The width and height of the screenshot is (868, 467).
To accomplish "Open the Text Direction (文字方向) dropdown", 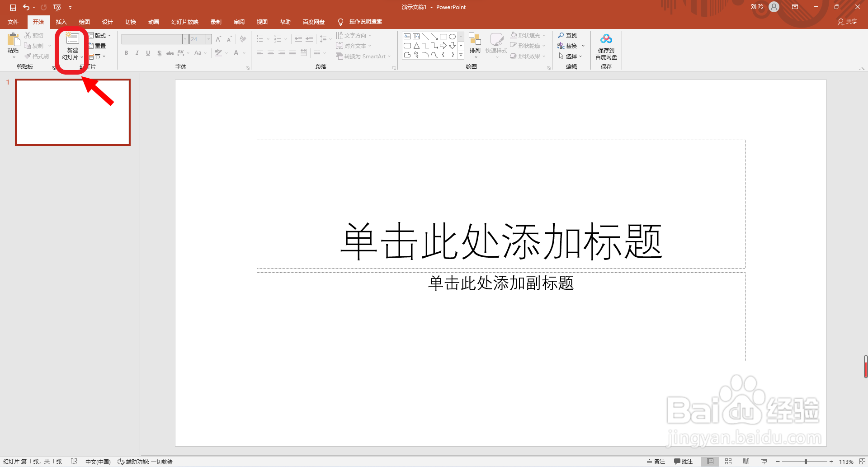I will pos(354,35).
